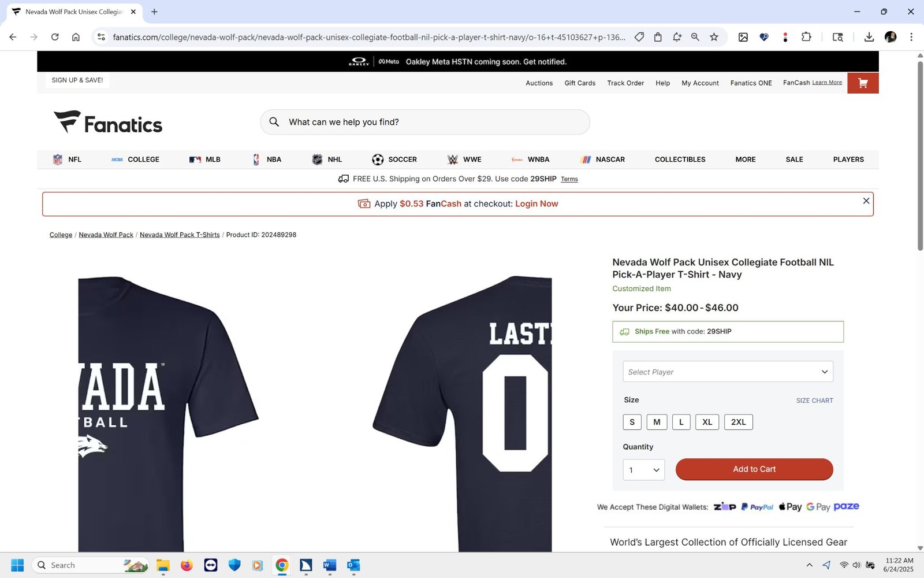This screenshot has width=924, height=578.
Task: Click the Fanatics logo
Action: 108,123
